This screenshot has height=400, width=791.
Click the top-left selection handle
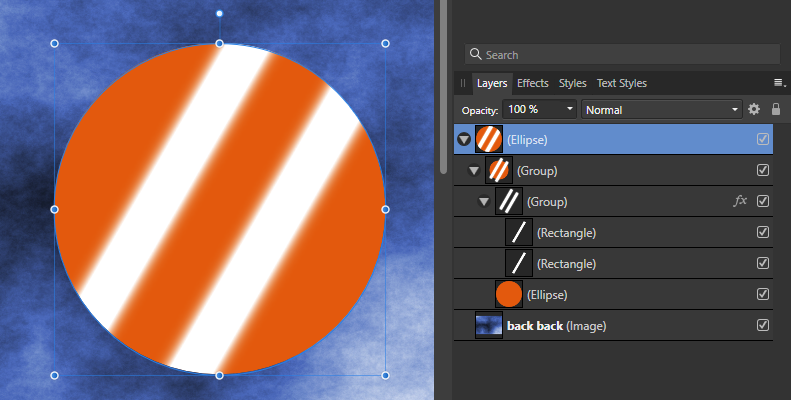point(54,44)
